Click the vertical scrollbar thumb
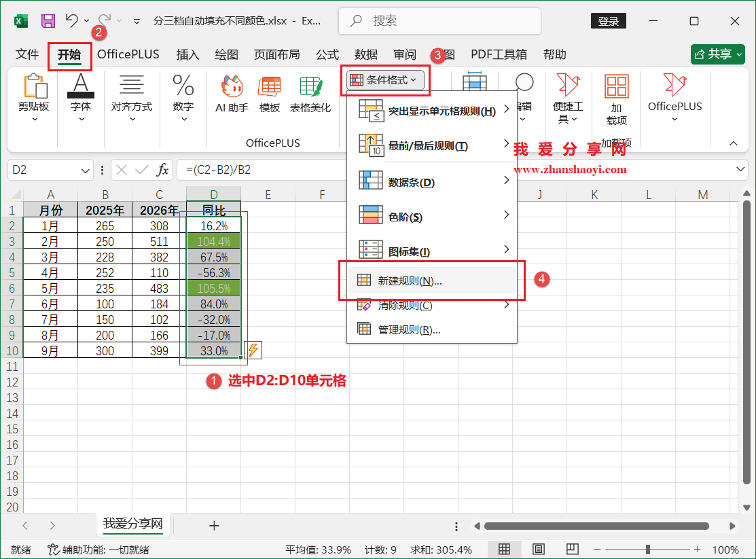The width and height of the screenshot is (756, 559). coord(747,342)
